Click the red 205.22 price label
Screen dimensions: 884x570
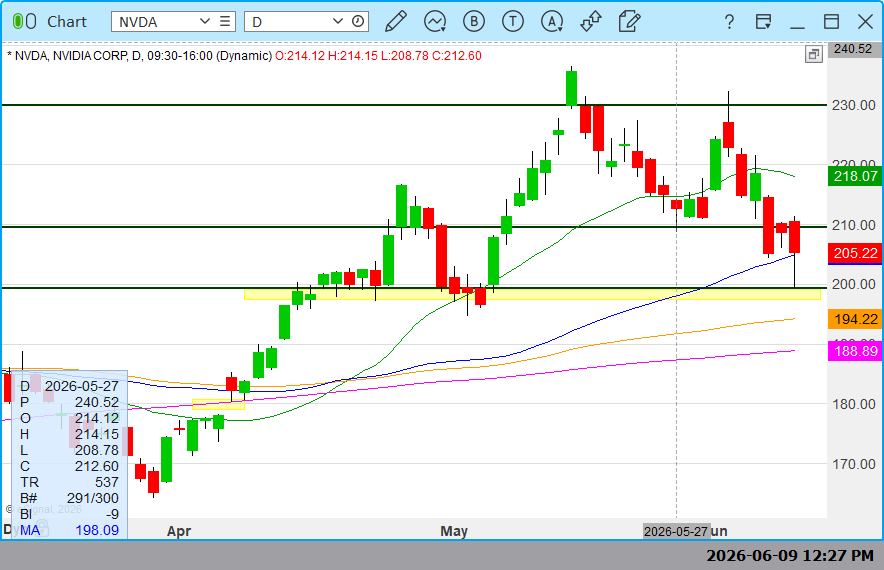click(855, 253)
